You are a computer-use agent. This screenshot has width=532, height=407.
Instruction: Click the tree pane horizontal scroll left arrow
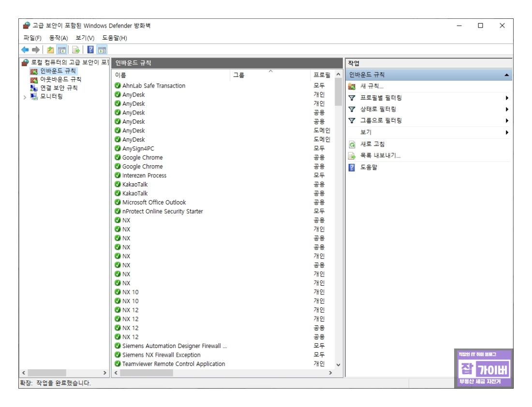24,373
